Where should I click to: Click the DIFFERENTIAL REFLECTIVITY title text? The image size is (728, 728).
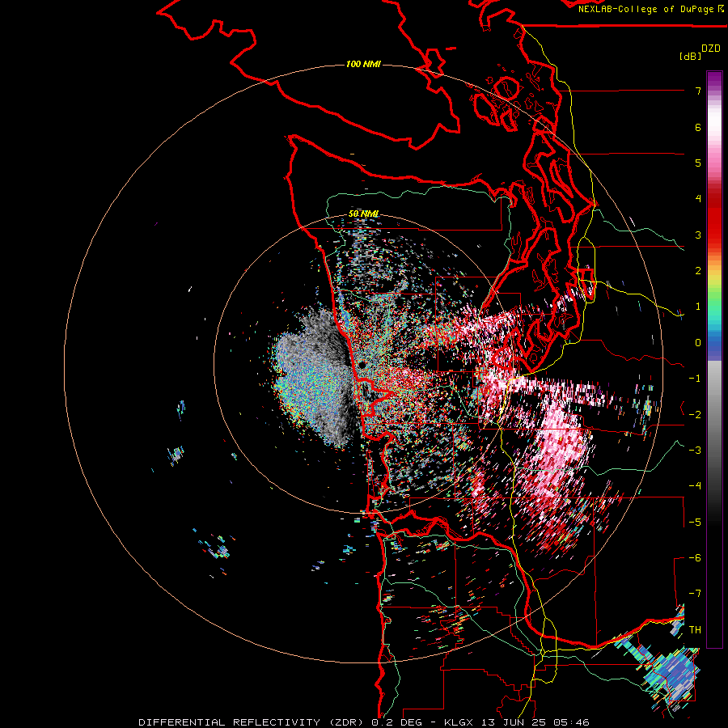pyautogui.click(x=230, y=722)
